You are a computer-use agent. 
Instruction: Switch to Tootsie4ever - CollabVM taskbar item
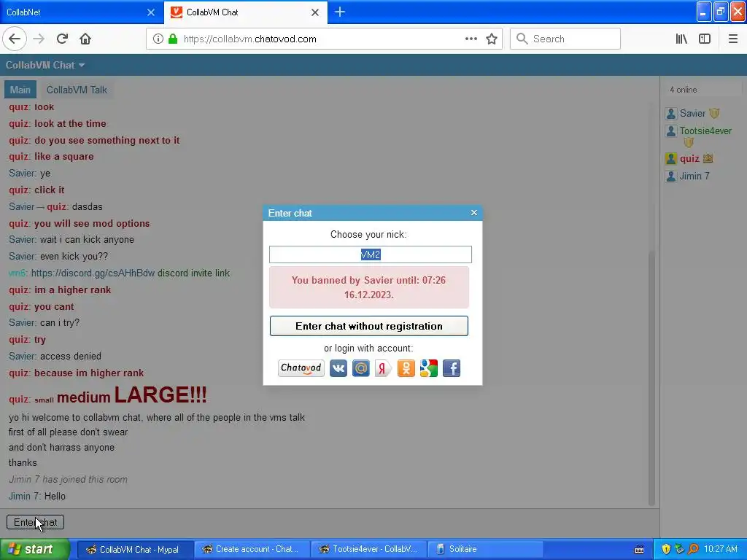point(369,549)
